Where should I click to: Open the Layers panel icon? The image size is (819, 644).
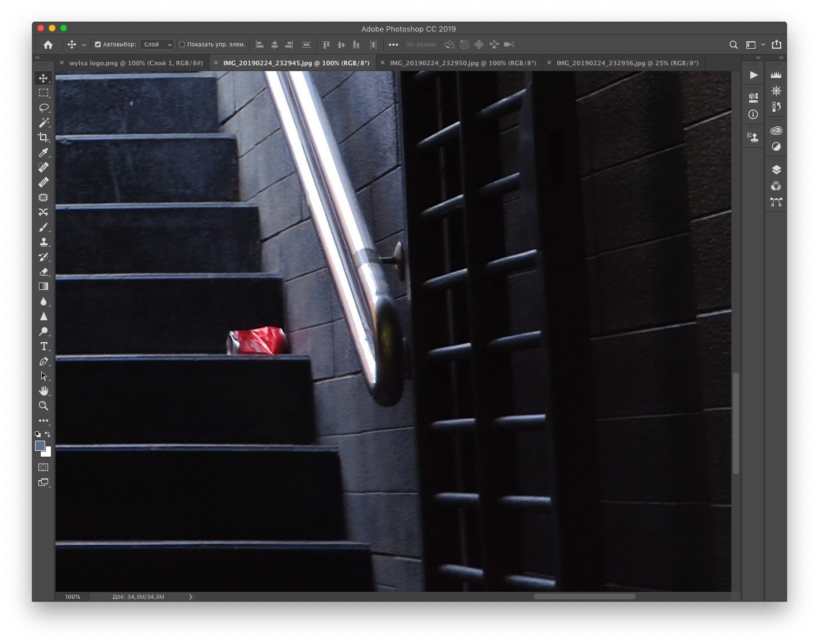point(776,170)
